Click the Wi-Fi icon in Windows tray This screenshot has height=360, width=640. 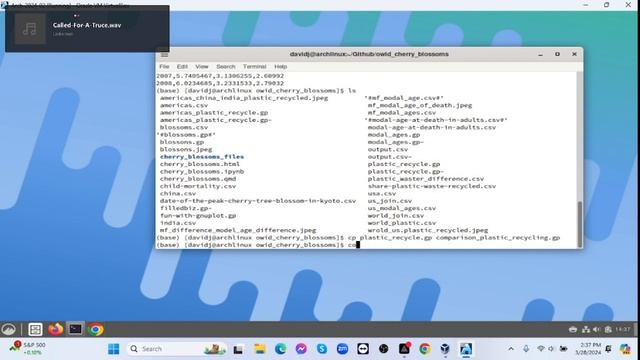click(541, 349)
